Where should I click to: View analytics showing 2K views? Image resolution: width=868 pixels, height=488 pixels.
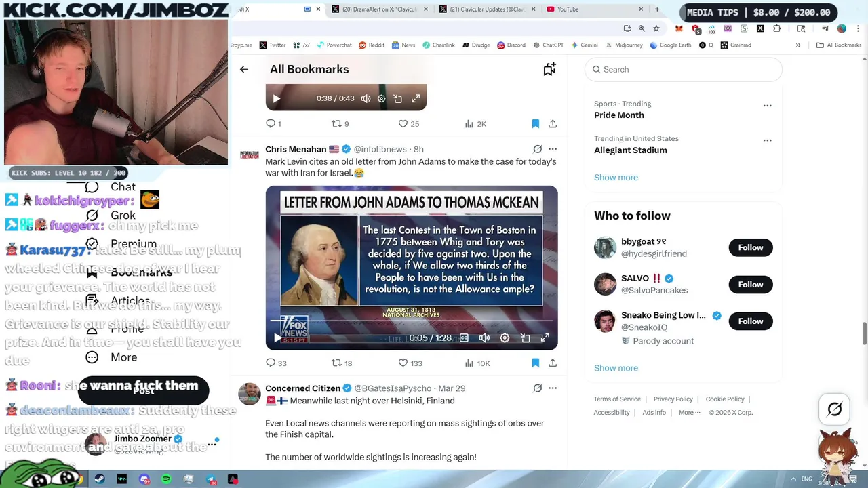475,123
